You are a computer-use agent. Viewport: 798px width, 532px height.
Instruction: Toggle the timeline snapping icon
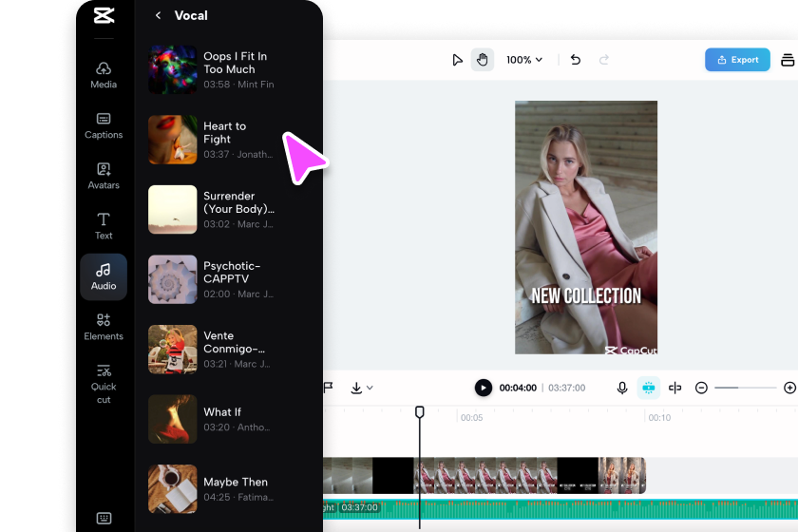point(648,388)
